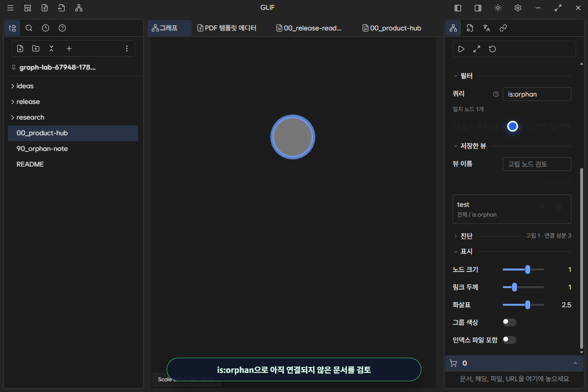Screen dimensions: 588x392
Task: Open the history clock sidebar tab
Action: point(46,28)
